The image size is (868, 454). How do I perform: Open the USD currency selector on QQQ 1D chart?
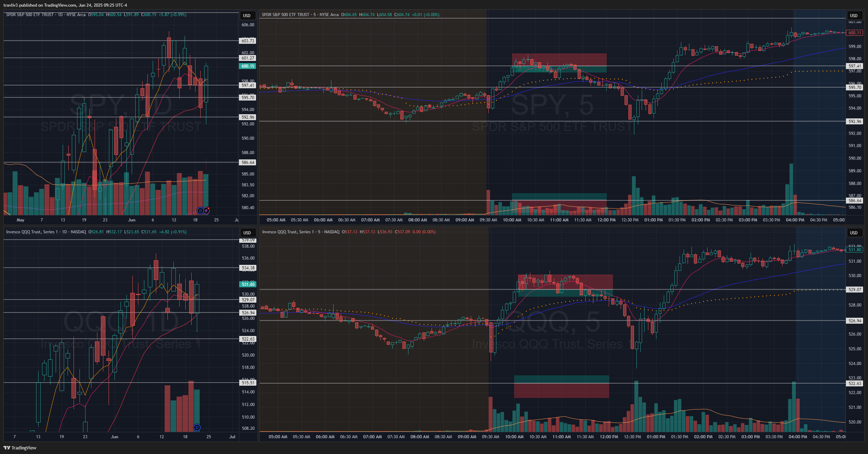pos(247,233)
